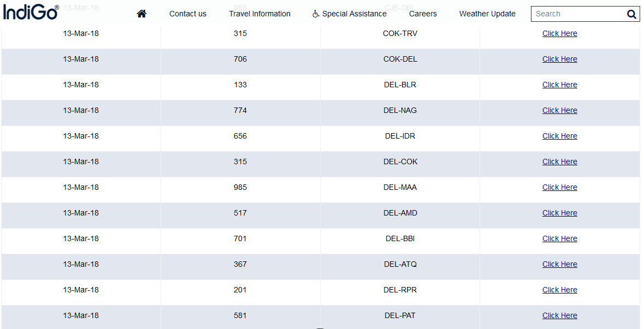Image resolution: width=644 pixels, height=329 pixels.
Task: Open Travel Information menu
Action: (x=259, y=14)
